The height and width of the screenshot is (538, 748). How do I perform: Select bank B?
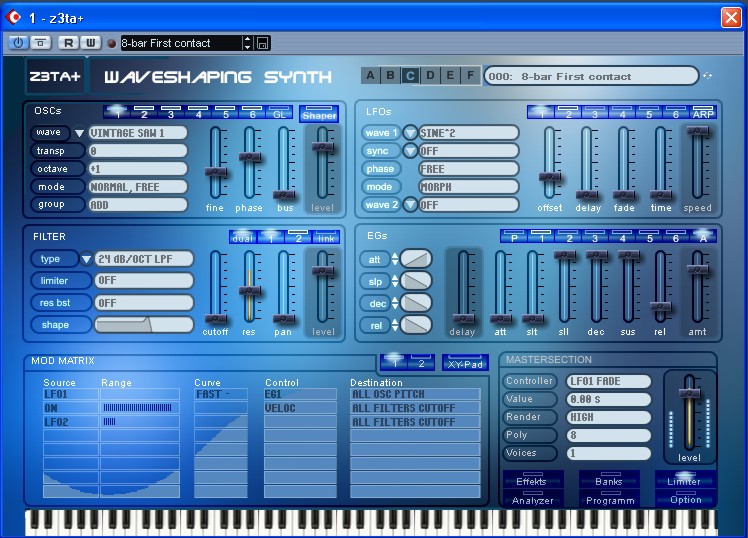click(390, 75)
